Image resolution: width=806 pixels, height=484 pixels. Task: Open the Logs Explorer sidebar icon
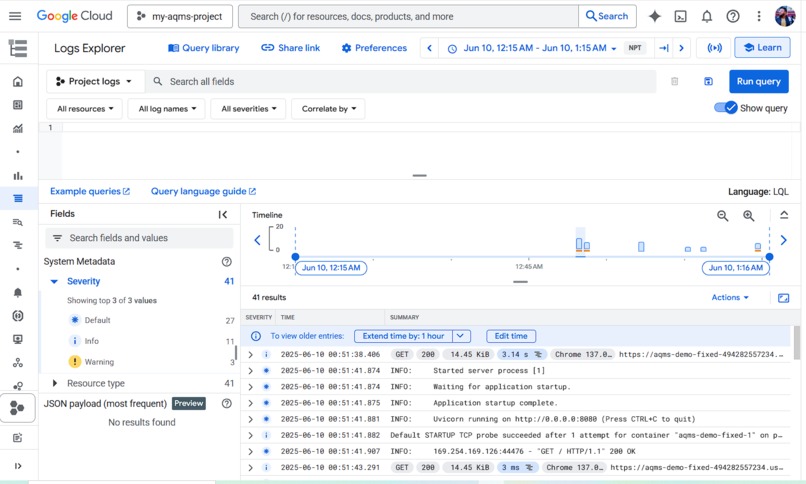tap(18, 198)
